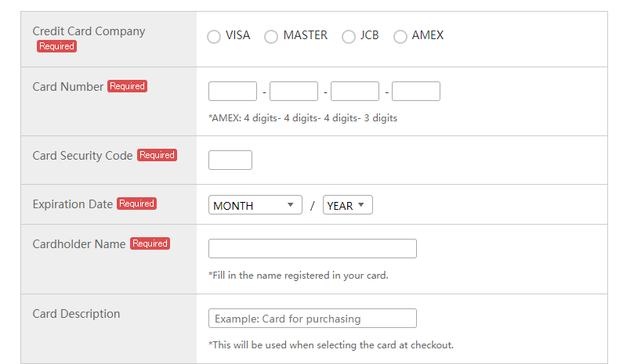
Task: Click the Required badge beside Cardholder Name
Action: [x=150, y=243]
